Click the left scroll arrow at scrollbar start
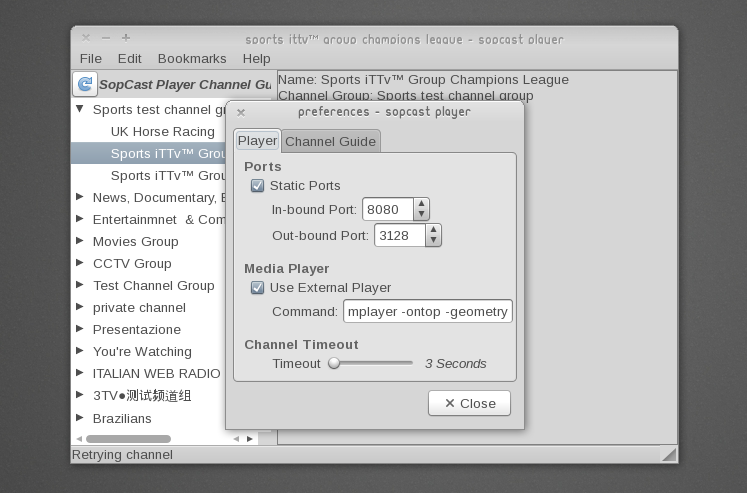The height and width of the screenshot is (493, 747). coord(79,439)
